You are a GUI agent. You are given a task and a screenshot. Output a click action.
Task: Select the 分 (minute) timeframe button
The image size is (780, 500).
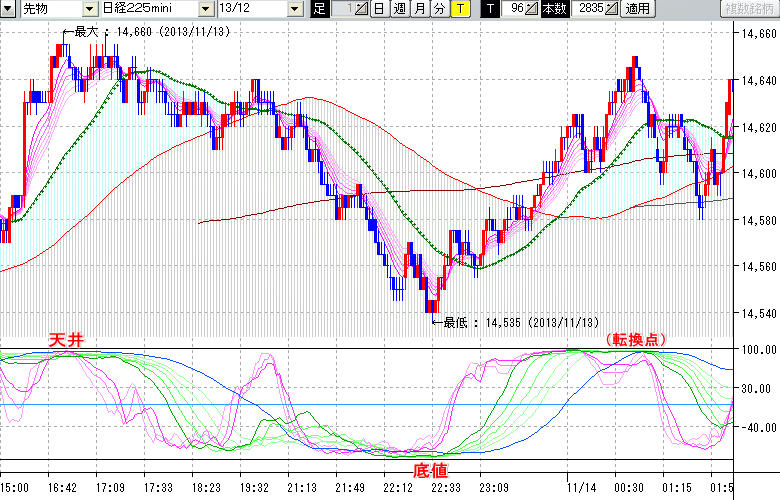439,9
